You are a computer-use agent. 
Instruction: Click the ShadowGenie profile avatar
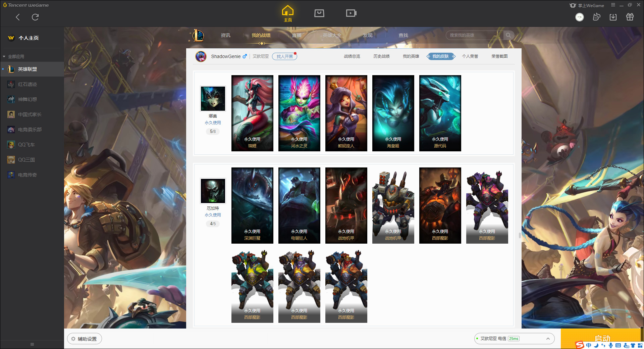[x=201, y=56]
